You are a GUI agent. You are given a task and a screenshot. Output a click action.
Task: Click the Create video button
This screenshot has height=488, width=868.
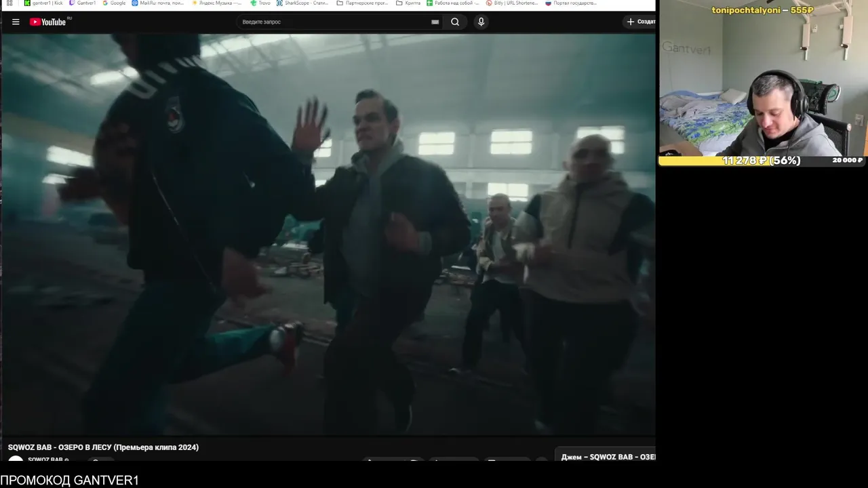point(640,22)
